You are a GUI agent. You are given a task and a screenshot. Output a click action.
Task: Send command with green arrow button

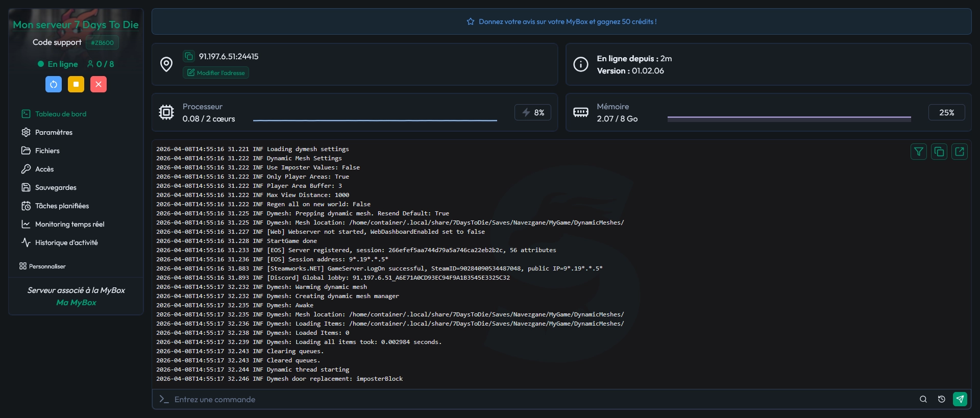[960, 399]
